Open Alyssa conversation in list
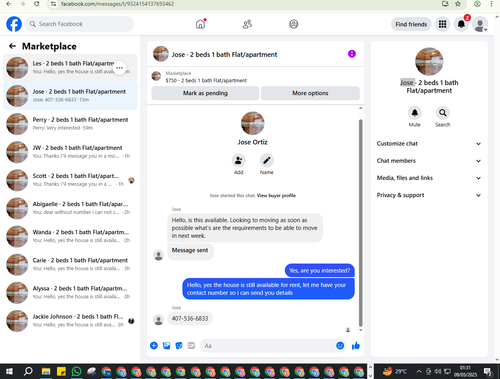Image resolution: width=500 pixels, height=379 pixels. pos(70,293)
